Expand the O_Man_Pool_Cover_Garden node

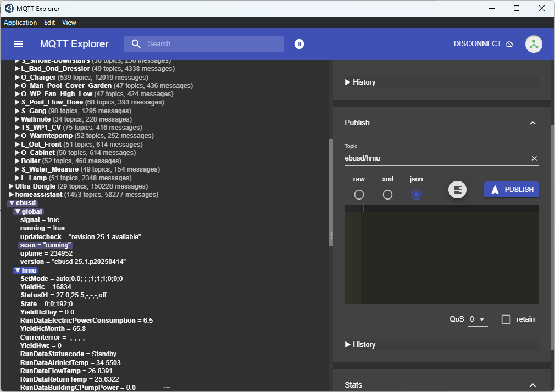[x=17, y=86]
